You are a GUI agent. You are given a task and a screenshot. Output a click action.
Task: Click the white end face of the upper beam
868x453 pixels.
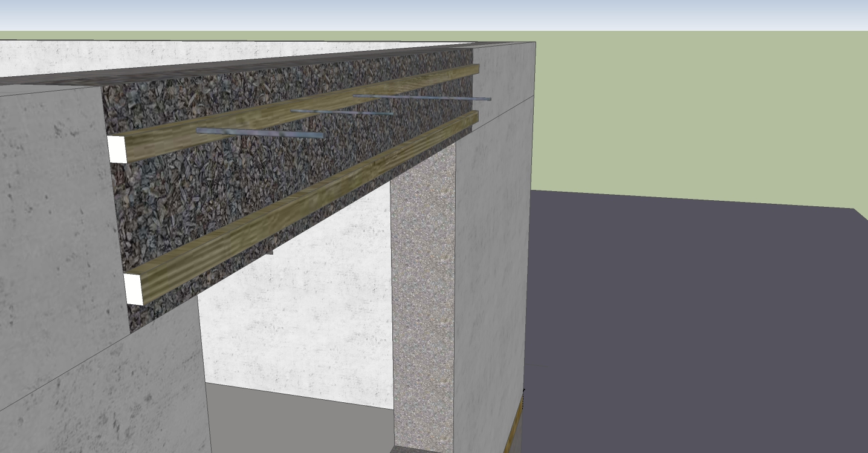(117, 149)
